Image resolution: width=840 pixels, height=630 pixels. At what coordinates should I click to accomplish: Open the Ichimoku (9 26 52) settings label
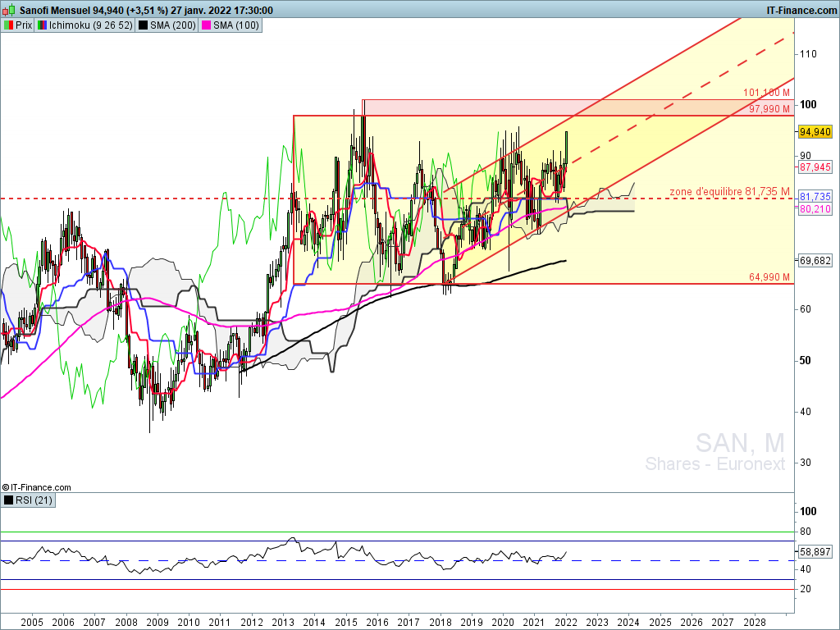coord(90,25)
